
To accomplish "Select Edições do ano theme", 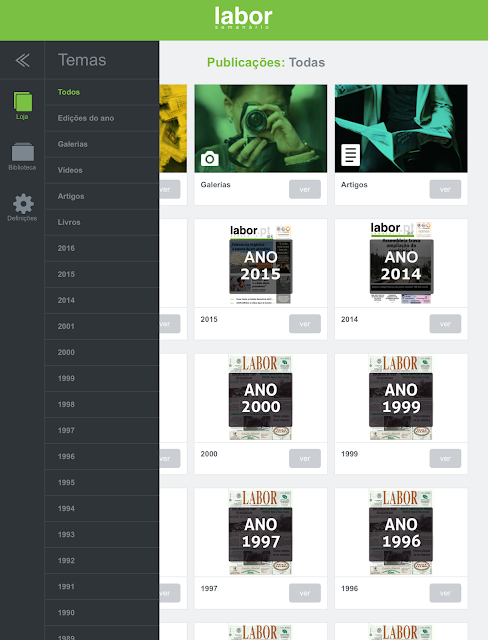I will point(102,118).
